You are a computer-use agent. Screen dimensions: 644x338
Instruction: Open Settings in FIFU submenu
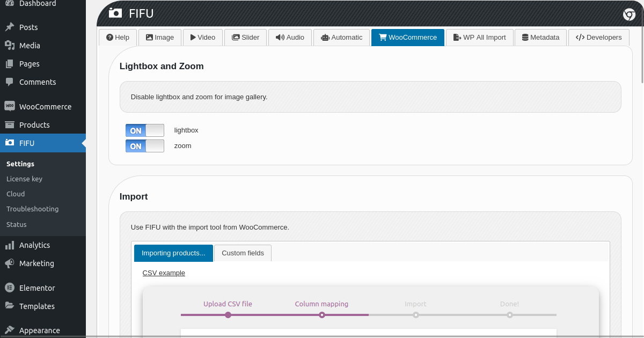click(20, 164)
